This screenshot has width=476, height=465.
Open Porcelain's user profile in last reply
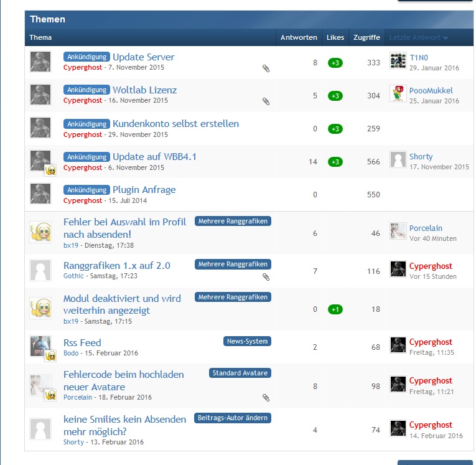pos(426,228)
